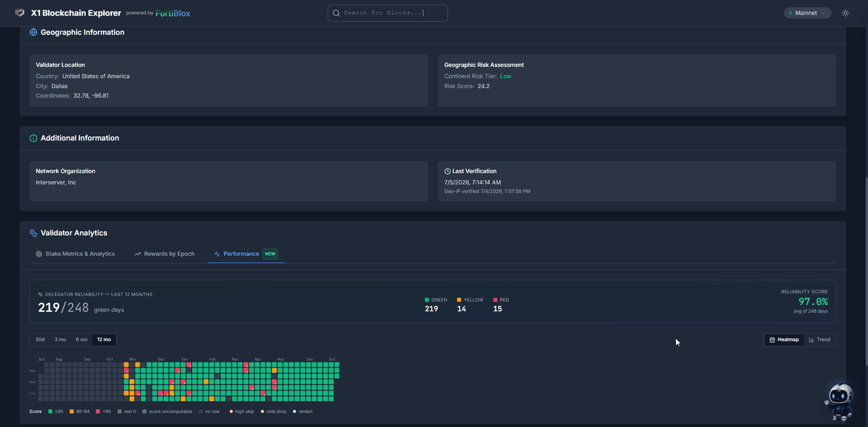Click the Nov month label on heatmap
Image resolution: width=868 pixels, height=427 pixels.
[x=133, y=359]
